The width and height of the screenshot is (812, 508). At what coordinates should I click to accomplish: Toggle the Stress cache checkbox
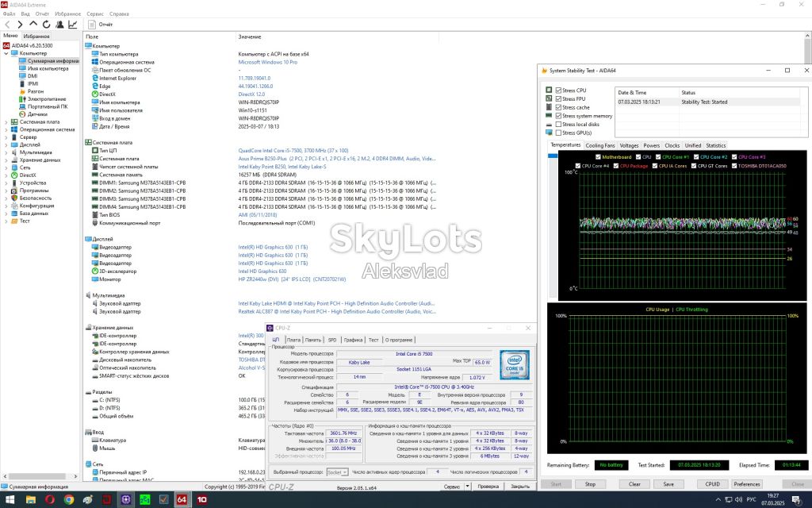(x=558, y=107)
